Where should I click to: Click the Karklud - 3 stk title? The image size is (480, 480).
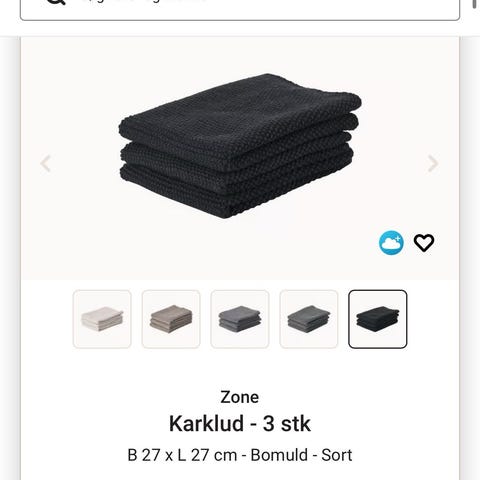[x=240, y=424]
